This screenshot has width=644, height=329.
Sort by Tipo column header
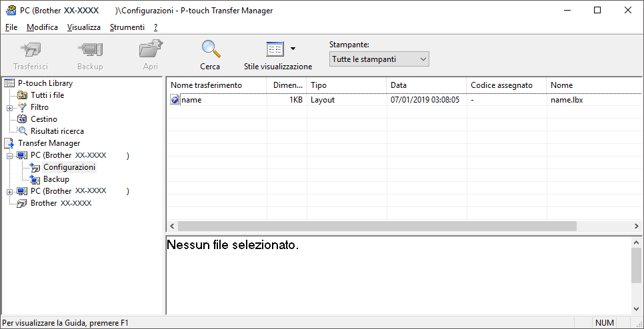(346, 85)
